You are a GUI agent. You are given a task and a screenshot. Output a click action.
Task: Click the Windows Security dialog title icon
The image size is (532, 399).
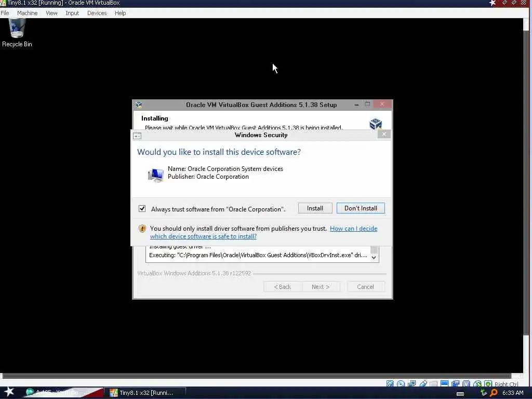click(x=137, y=136)
